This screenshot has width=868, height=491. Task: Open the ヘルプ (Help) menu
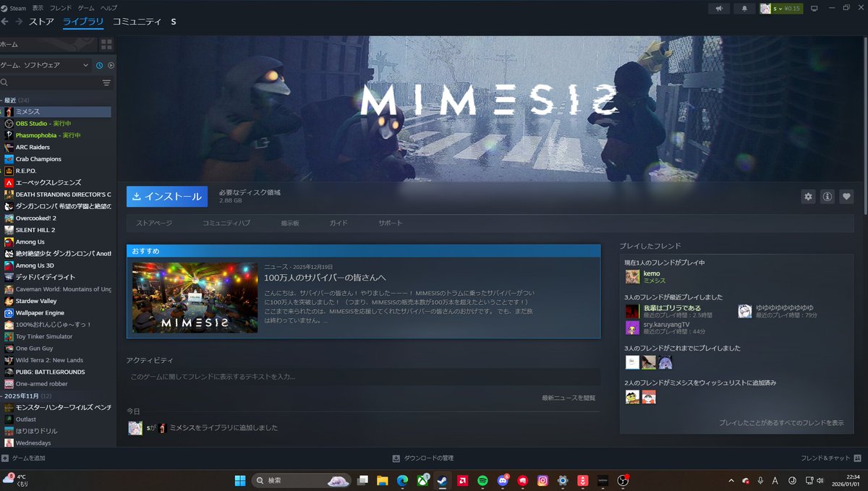tap(109, 8)
